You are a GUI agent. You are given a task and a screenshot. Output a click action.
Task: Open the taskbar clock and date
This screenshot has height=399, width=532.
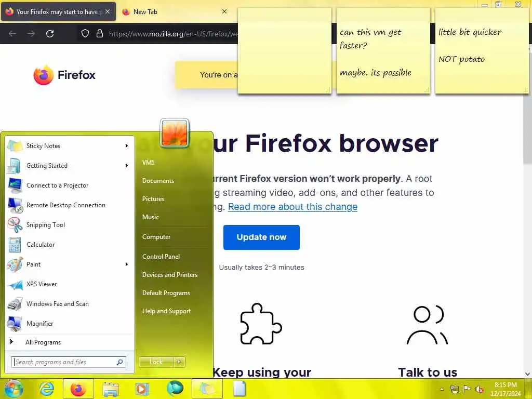point(506,389)
